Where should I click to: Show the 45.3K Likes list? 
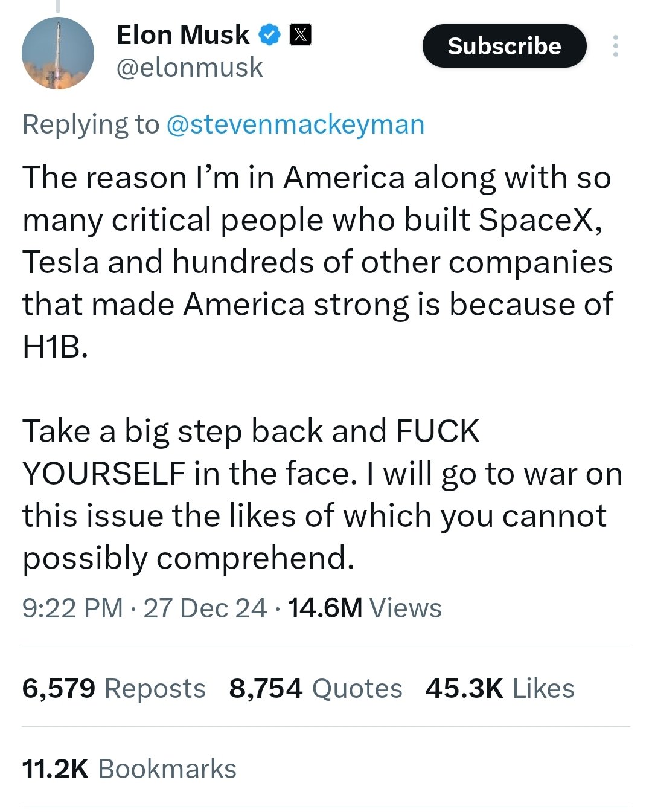pyautogui.click(x=499, y=688)
